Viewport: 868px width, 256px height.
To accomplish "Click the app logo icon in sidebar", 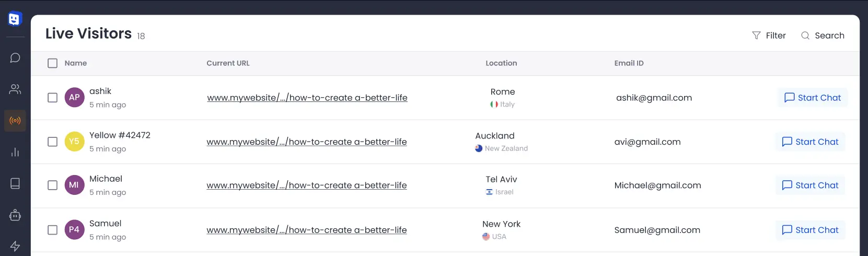I will 15,19.
